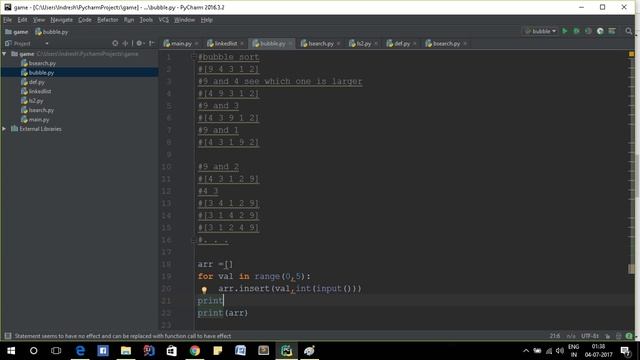
Task: Toggle read-only lock icon in status bar
Action: pyautogui.click(x=608, y=336)
